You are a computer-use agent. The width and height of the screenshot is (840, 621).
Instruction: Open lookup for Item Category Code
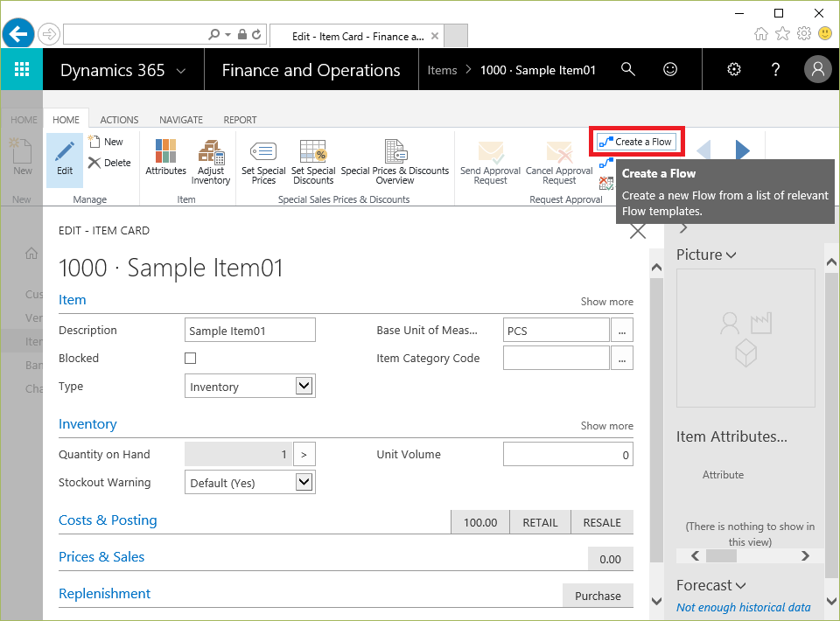(x=621, y=358)
